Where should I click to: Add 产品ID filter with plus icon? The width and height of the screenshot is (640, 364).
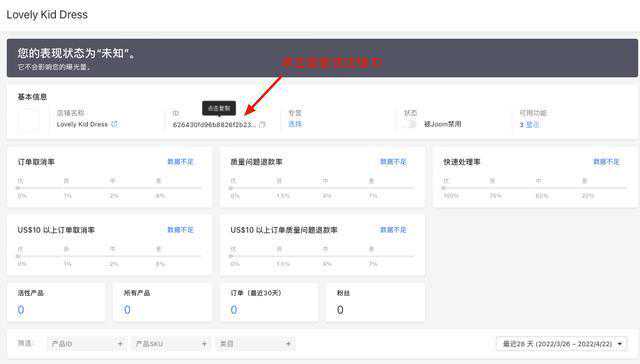coord(120,344)
